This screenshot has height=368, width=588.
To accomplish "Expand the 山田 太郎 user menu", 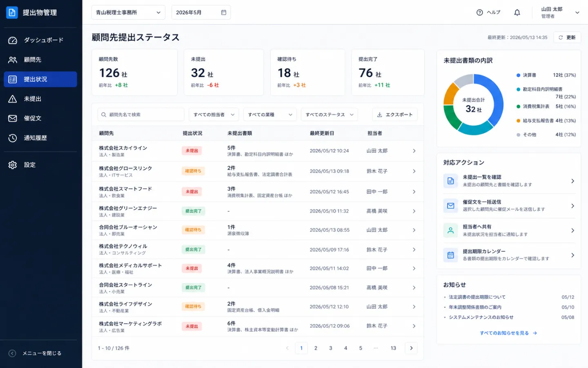I will point(560,12).
